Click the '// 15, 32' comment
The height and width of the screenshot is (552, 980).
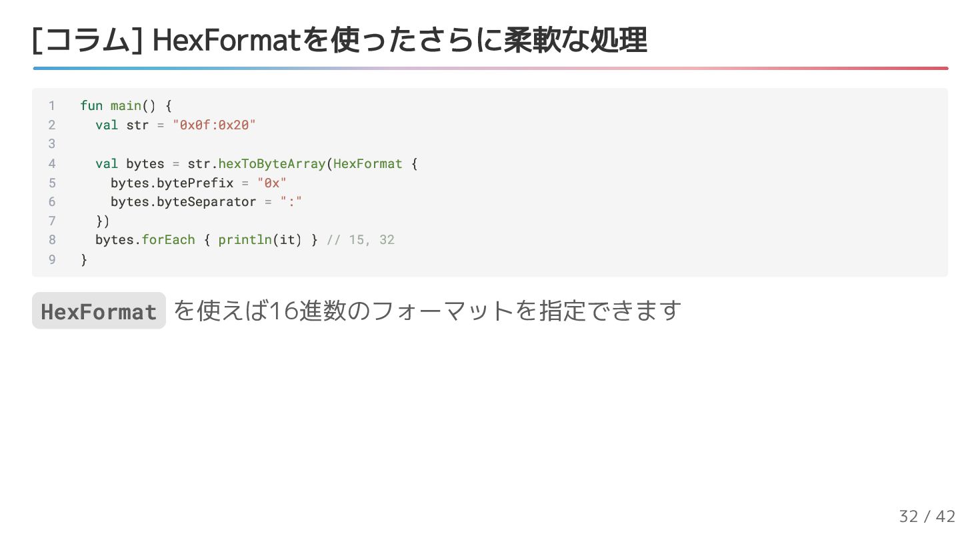(x=360, y=239)
